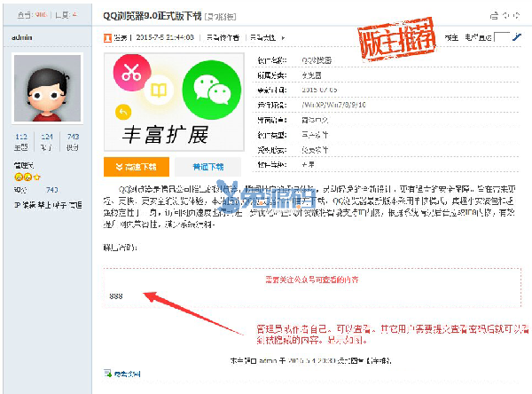Click the 112 topics count link
This screenshot has width=532, height=394.
tap(21, 137)
